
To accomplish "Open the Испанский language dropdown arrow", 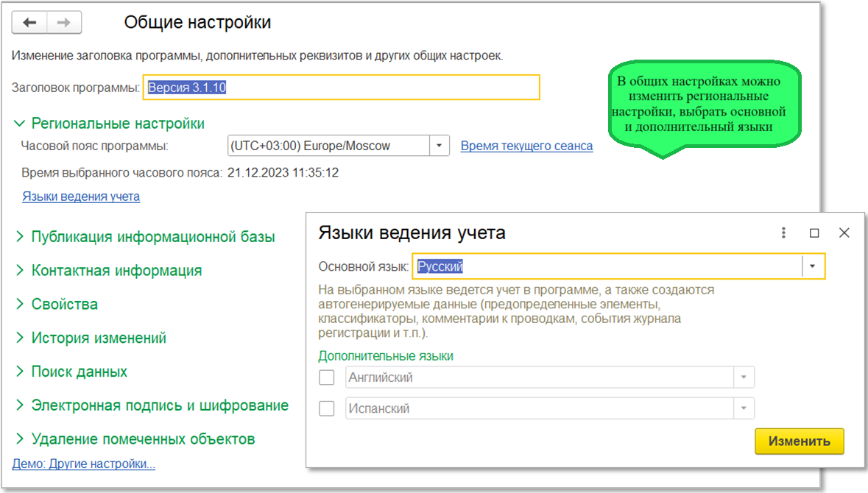I will click(x=744, y=408).
